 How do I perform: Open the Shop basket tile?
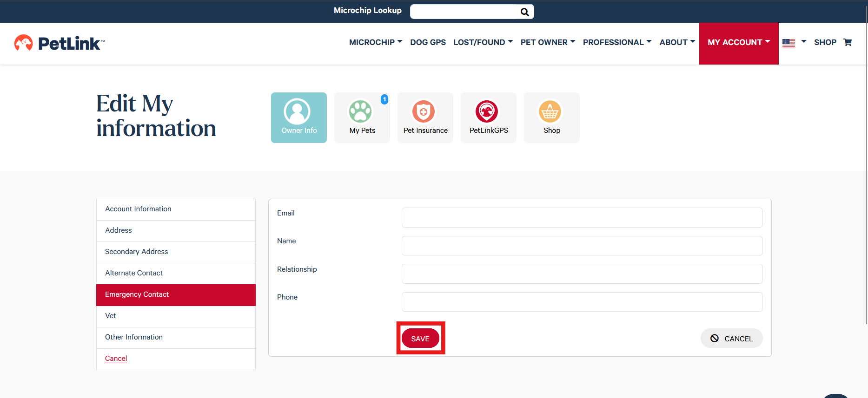[552, 117]
